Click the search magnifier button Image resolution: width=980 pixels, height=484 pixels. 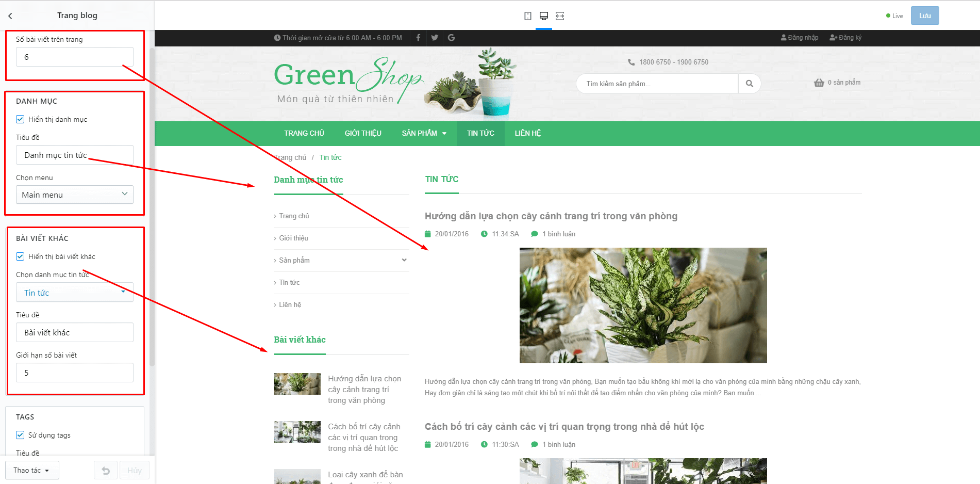click(x=750, y=84)
